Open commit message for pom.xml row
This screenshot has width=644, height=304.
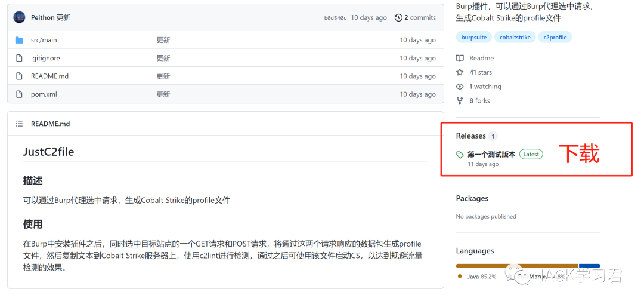[x=163, y=94]
